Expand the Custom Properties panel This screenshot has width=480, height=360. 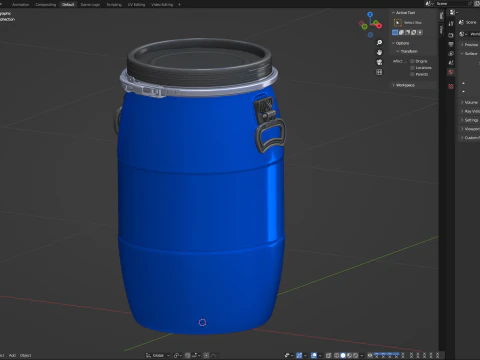pos(462,138)
